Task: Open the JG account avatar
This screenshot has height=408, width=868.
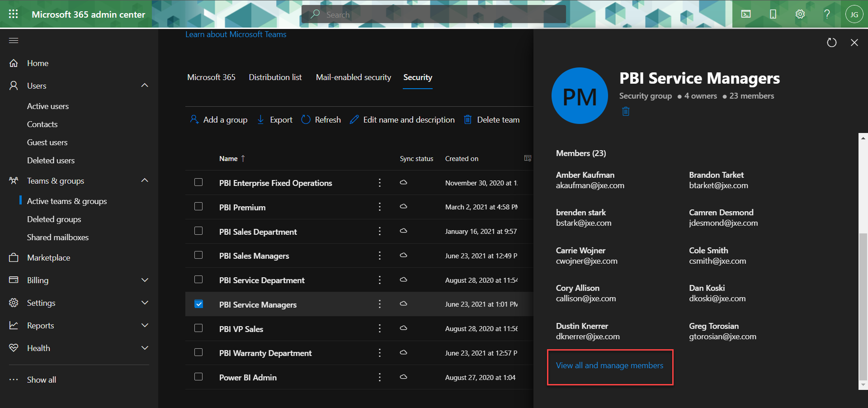Action: (x=854, y=14)
